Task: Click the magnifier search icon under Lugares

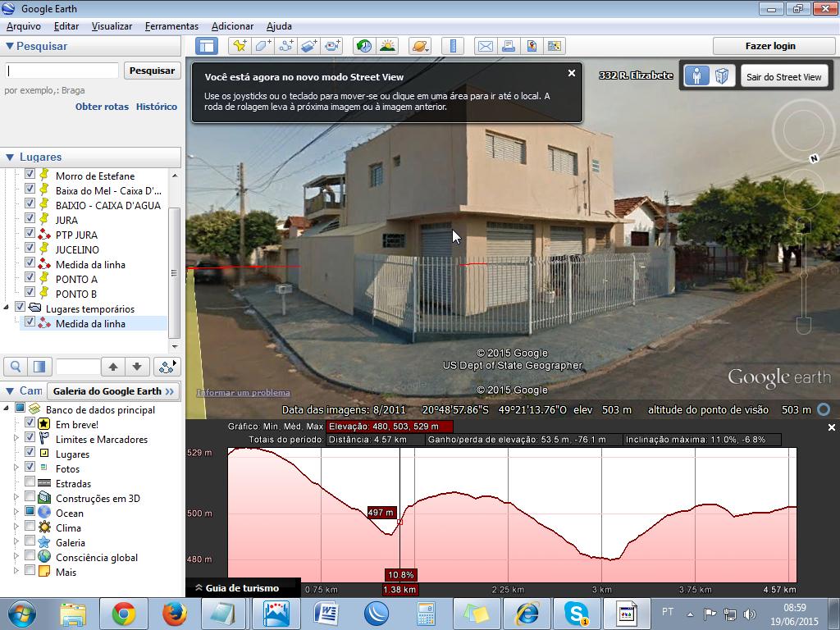Action: (16, 367)
